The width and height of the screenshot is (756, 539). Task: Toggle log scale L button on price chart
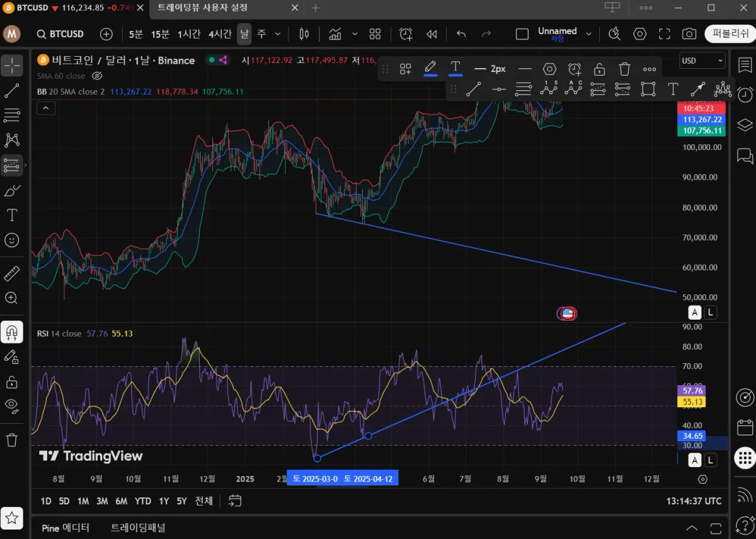pyautogui.click(x=711, y=312)
